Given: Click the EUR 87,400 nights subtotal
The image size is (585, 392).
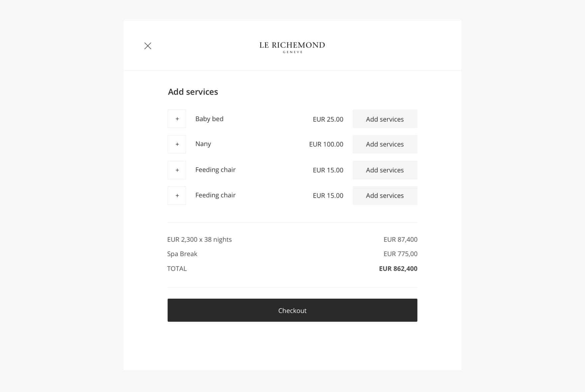Looking at the screenshot, I should pos(400,240).
